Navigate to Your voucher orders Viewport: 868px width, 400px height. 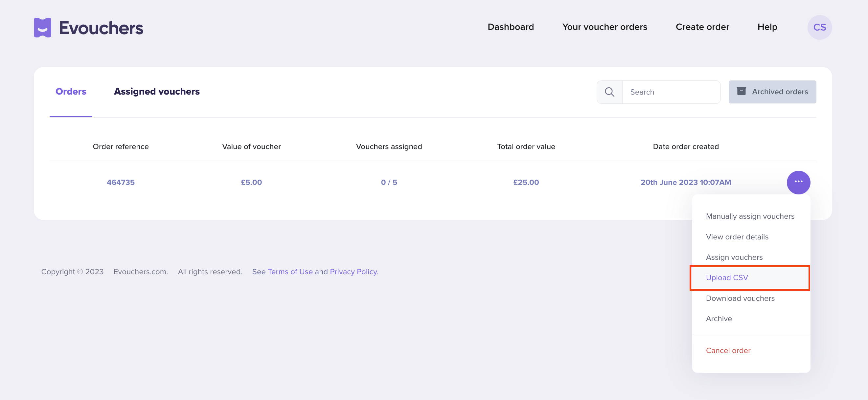click(x=605, y=27)
